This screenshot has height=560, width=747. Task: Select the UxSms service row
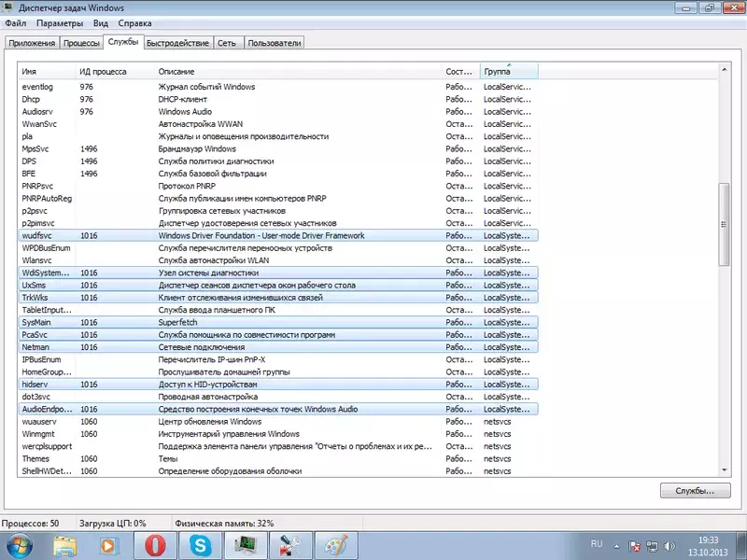(x=278, y=285)
